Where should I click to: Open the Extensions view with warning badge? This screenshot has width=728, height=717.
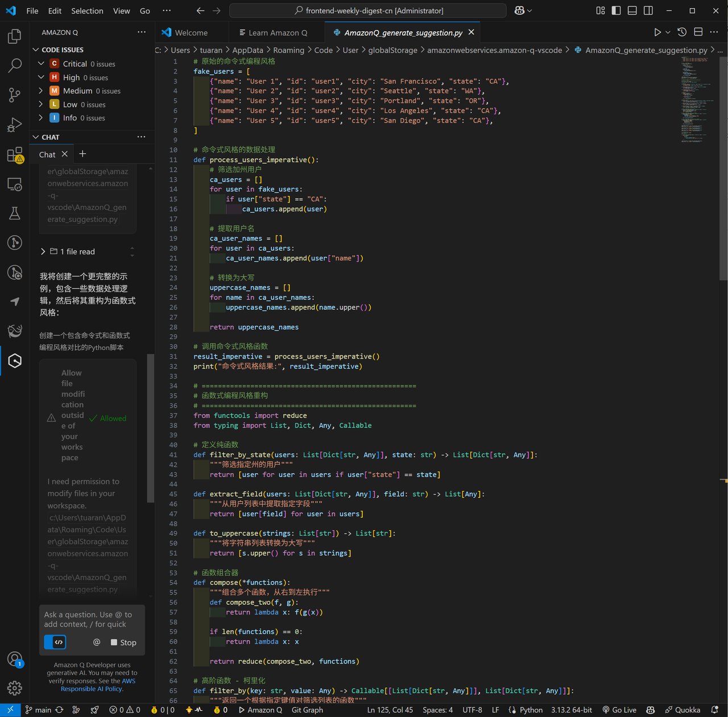point(15,154)
